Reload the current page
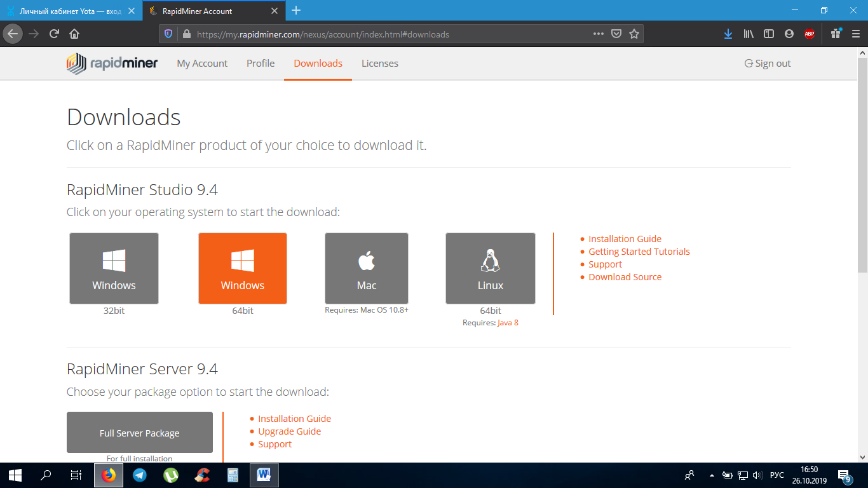Screen dimensions: 868x488 pos(55,34)
